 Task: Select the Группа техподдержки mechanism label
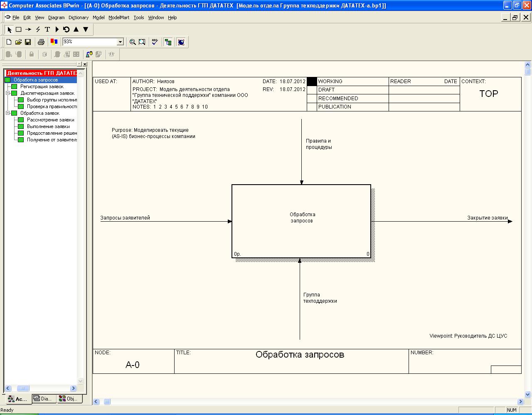tap(320, 298)
